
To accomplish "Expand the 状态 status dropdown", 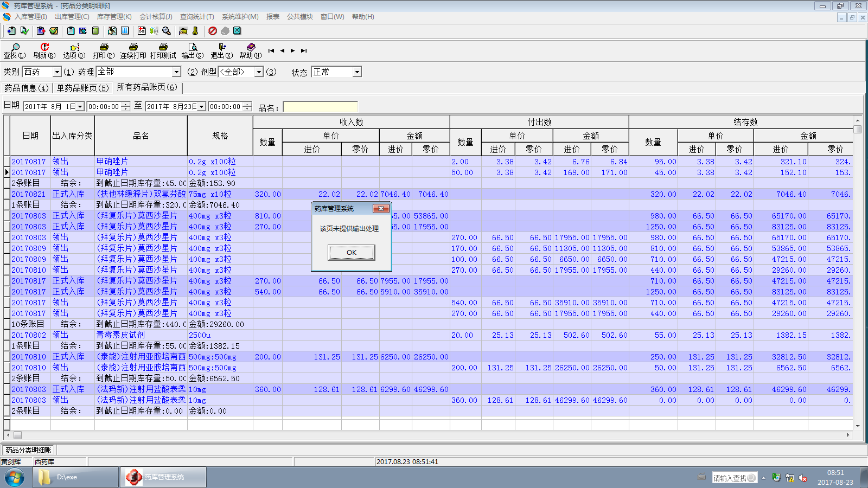I will point(357,72).
